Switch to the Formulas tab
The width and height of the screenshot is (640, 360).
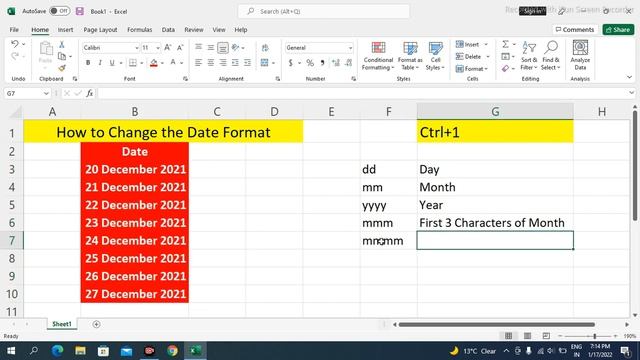pyautogui.click(x=140, y=30)
